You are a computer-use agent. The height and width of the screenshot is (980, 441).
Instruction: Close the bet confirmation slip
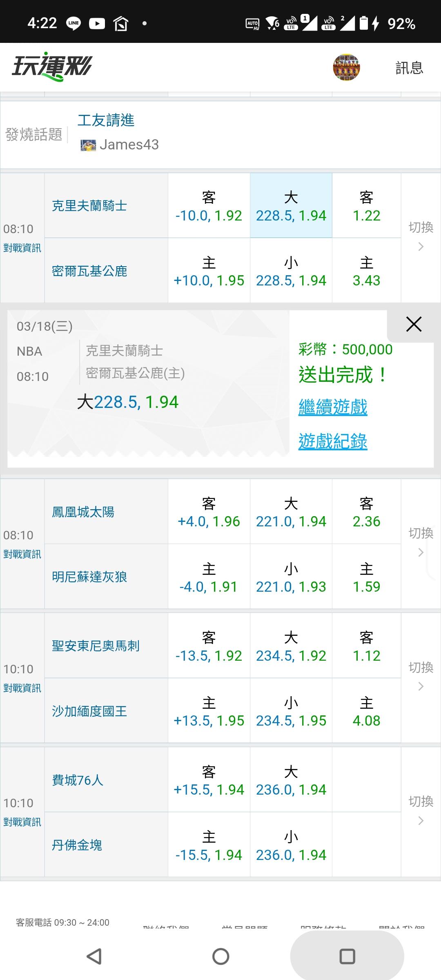pos(414,325)
